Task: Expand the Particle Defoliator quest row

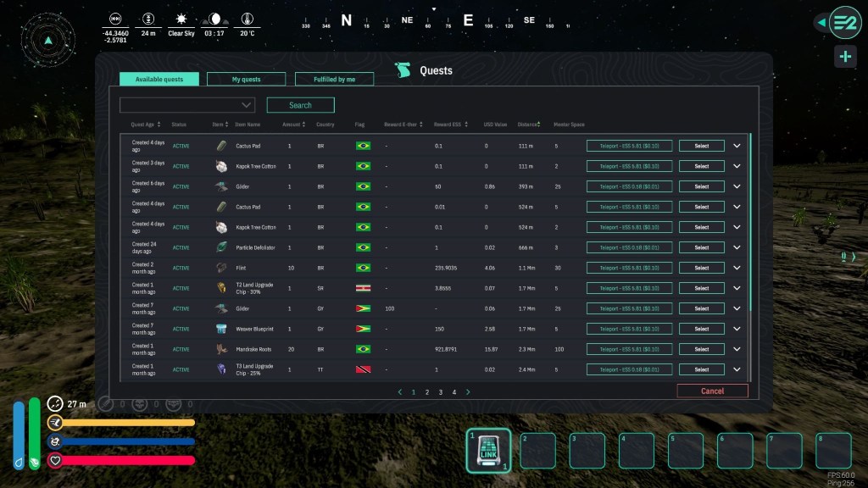Action: (x=737, y=247)
